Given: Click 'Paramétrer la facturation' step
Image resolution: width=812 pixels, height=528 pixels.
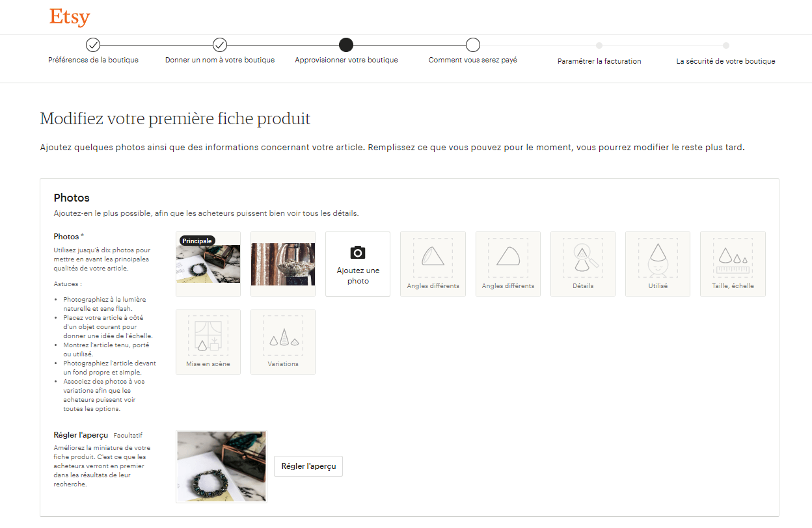Looking at the screenshot, I should (599, 46).
